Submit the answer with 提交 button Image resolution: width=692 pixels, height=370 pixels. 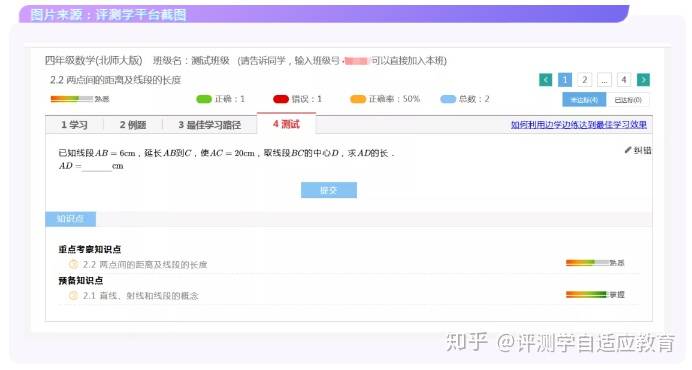coord(329,190)
